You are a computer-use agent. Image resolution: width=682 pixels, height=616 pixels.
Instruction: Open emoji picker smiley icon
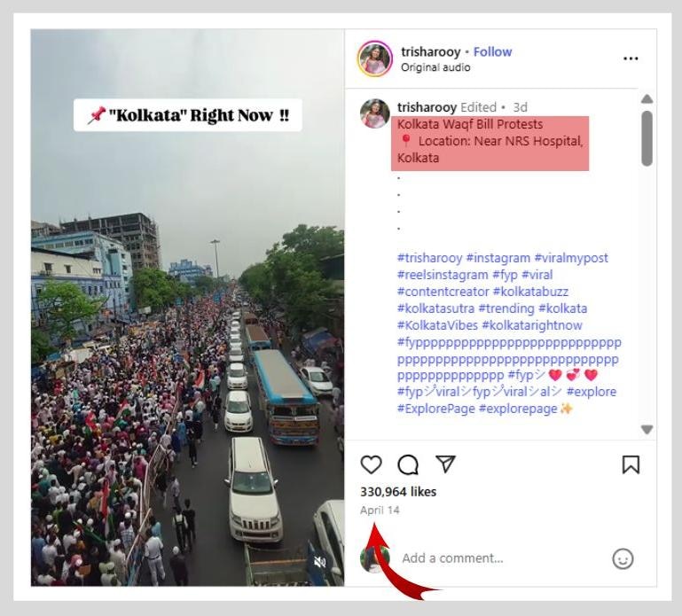[623, 558]
